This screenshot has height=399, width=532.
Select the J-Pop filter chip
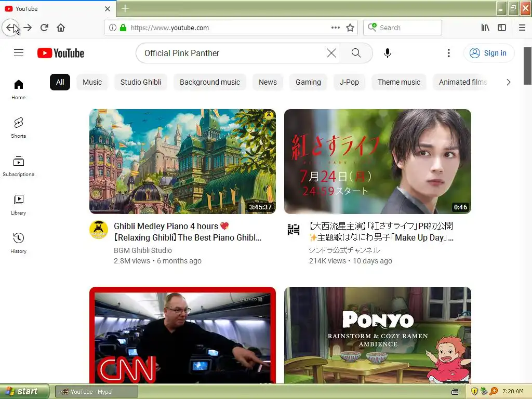pyautogui.click(x=350, y=82)
